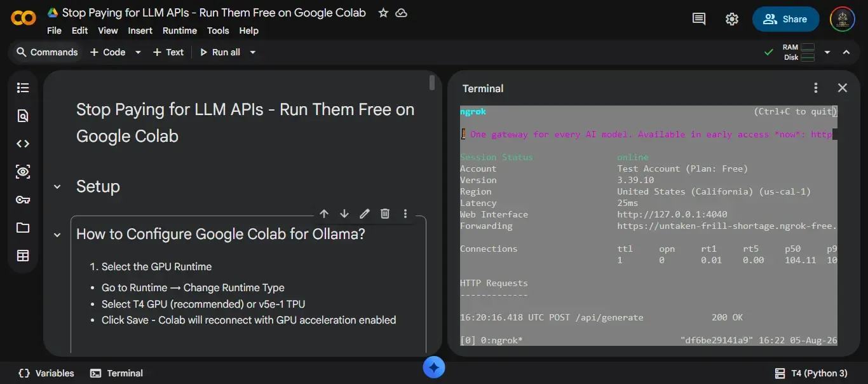The image size is (868, 384).
Task: Open the Tools menu
Action: (218, 31)
